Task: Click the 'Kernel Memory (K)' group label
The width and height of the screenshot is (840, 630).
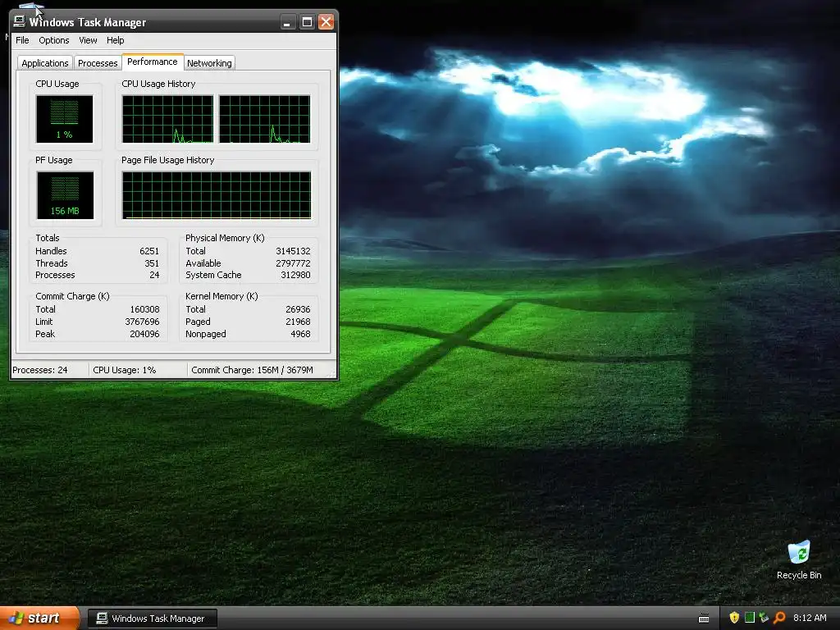Action: coord(221,296)
